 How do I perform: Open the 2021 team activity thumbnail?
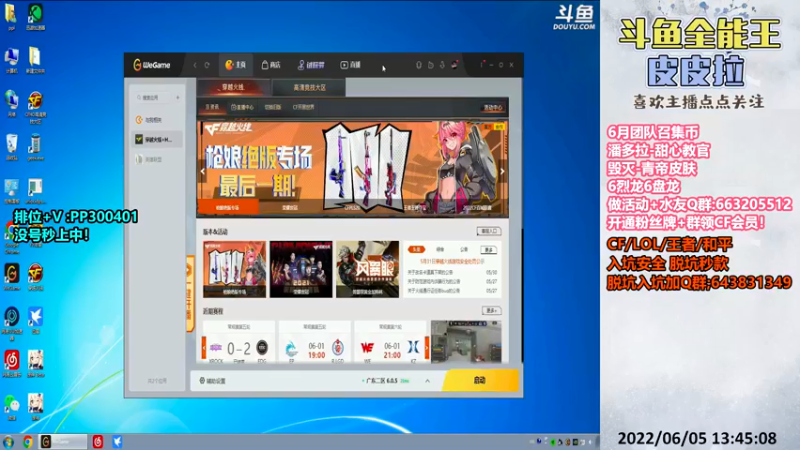301,269
